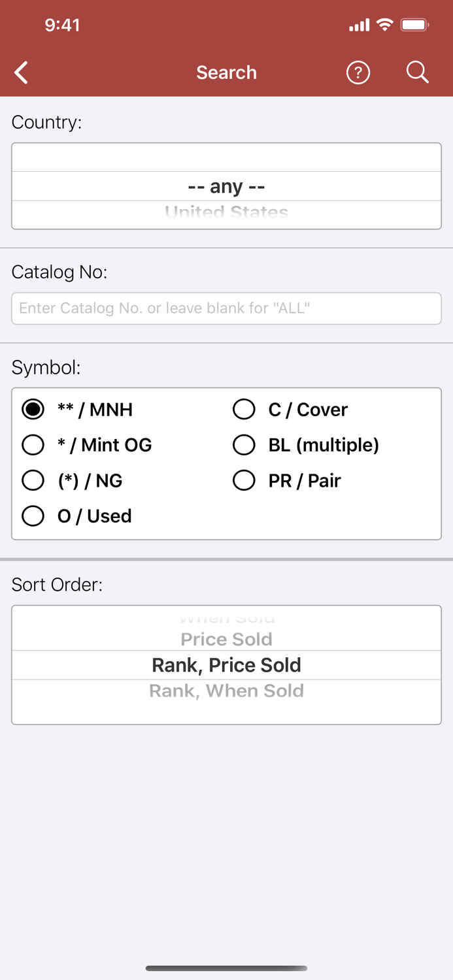Select the BL (multiple) radio button

(x=244, y=445)
